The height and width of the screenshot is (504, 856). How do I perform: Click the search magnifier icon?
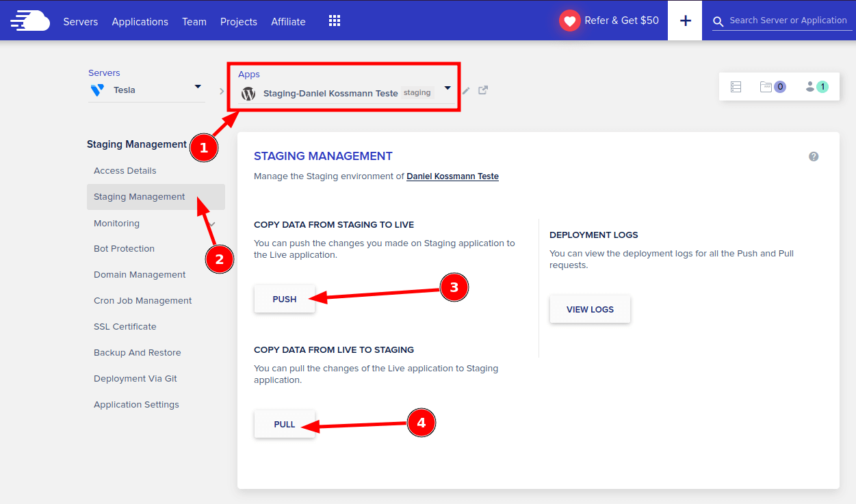[718, 22]
